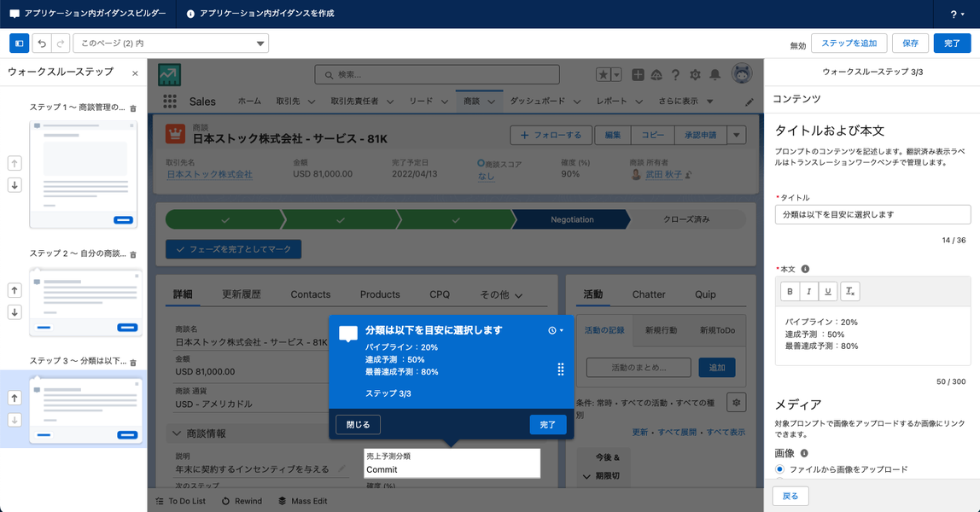Click the 本文 rich text area
The height and width of the screenshot is (512, 980).
tap(872, 335)
